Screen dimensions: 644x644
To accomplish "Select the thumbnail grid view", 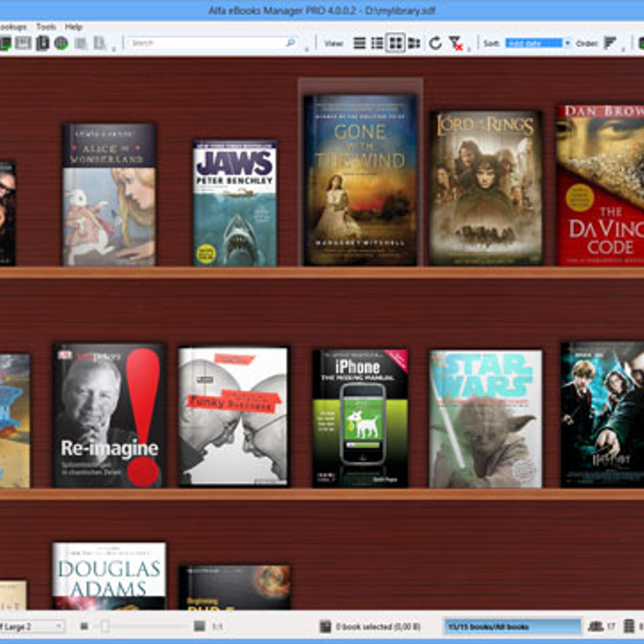I will [x=396, y=43].
